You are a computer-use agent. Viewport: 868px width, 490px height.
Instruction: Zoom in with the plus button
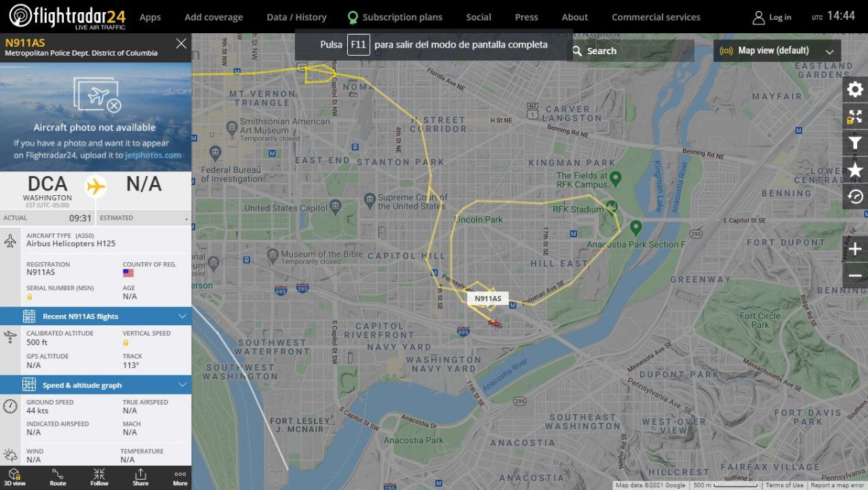click(855, 249)
